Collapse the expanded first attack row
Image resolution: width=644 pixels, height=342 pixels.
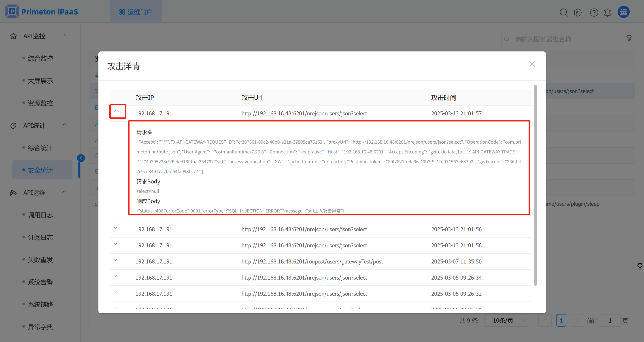pyautogui.click(x=117, y=111)
